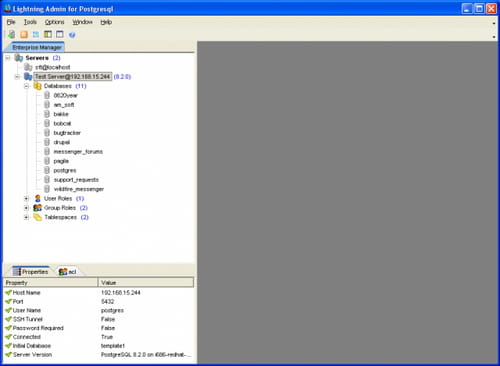
Task: Click the grey sfl@localhost server icon
Action: tap(28, 67)
